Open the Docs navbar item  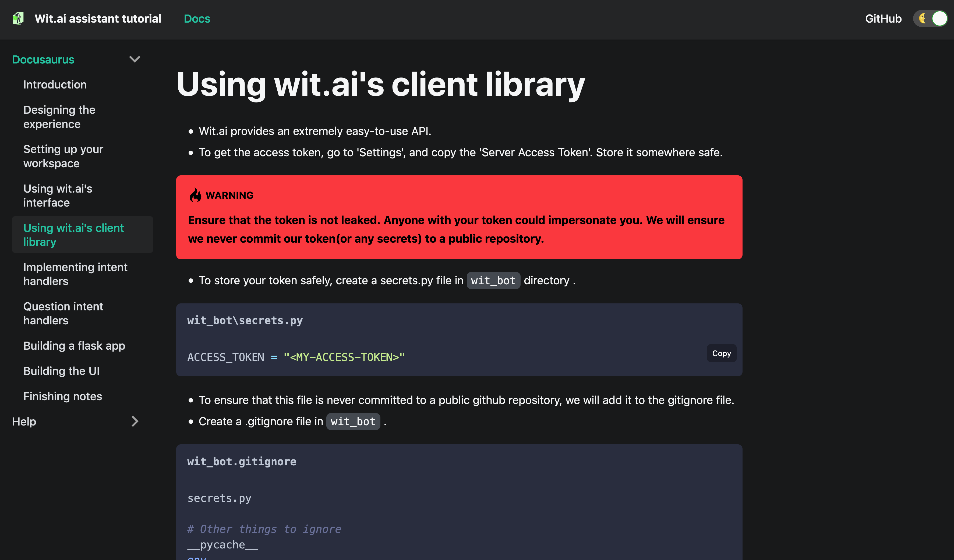(197, 19)
